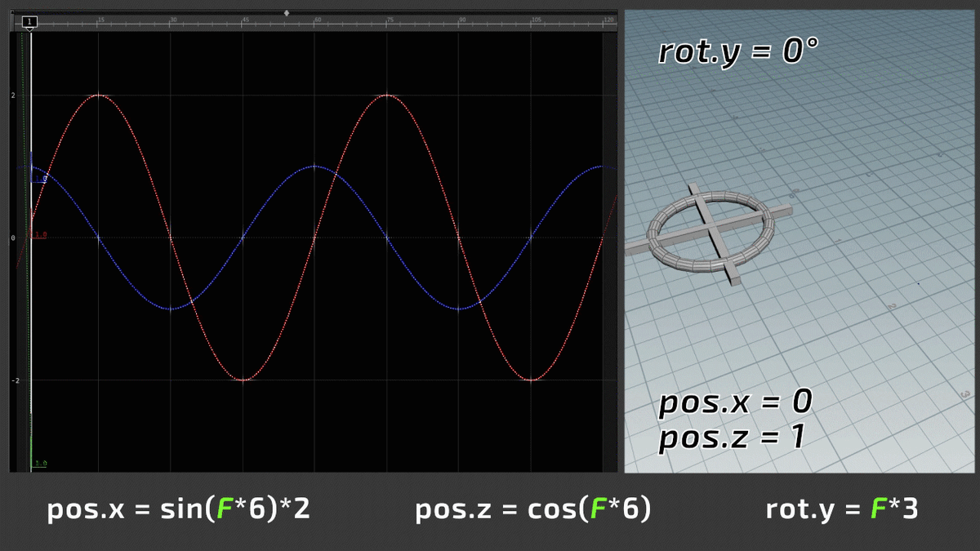Click the 'pos.x = sin(F*6)*2' expression
980x551 pixels.
(x=179, y=510)
